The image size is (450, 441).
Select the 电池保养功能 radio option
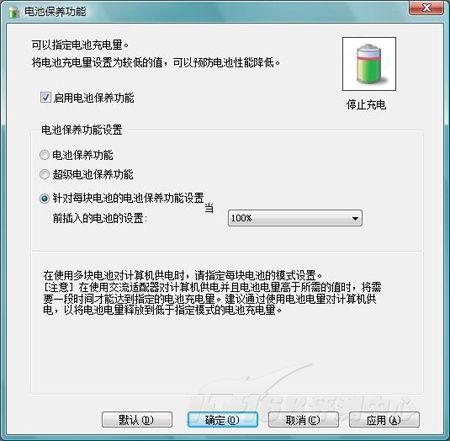point(44,155)
